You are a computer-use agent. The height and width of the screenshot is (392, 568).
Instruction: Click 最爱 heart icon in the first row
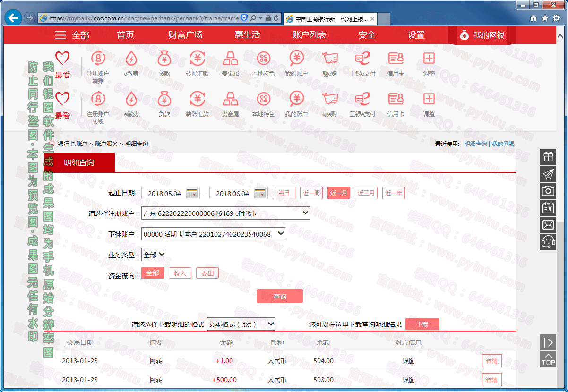[62, 59]
